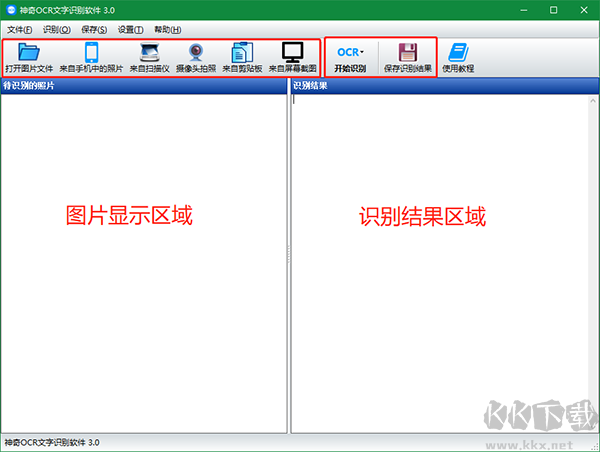
Task: Open the 文件(F) menu
Action: pyautogui.click(x=20, y=29)
